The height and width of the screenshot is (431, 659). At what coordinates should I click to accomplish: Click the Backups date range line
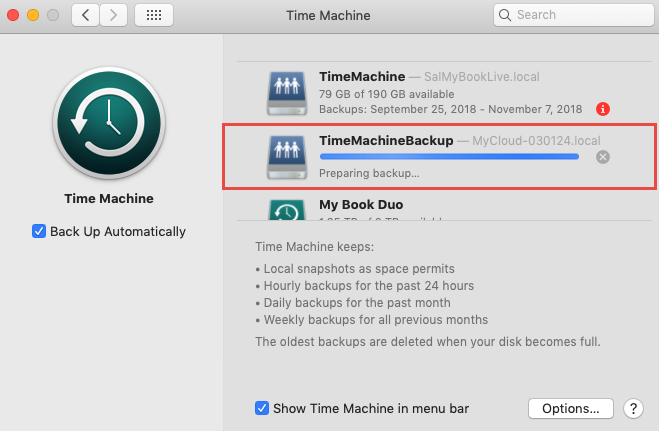tap(451, 109)
